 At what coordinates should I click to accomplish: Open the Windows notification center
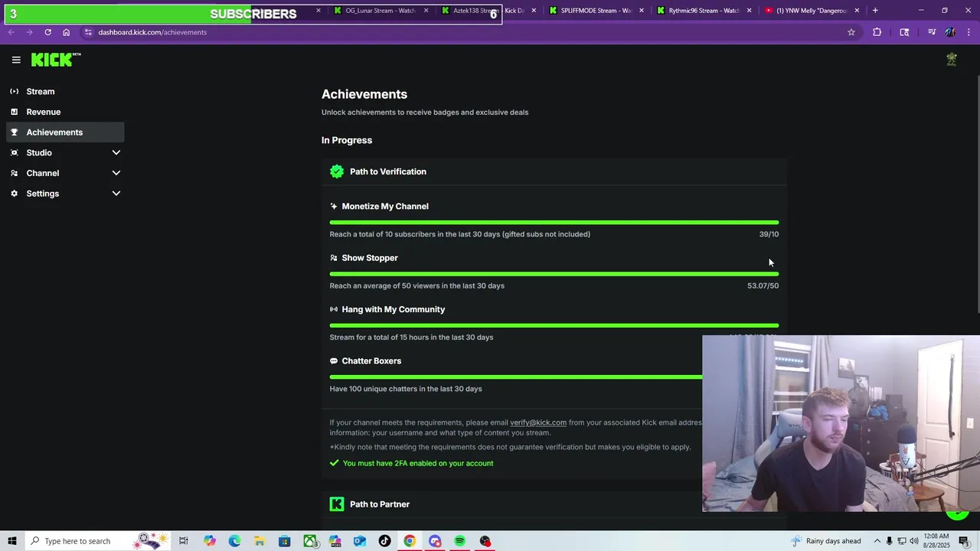click(964, 541)
